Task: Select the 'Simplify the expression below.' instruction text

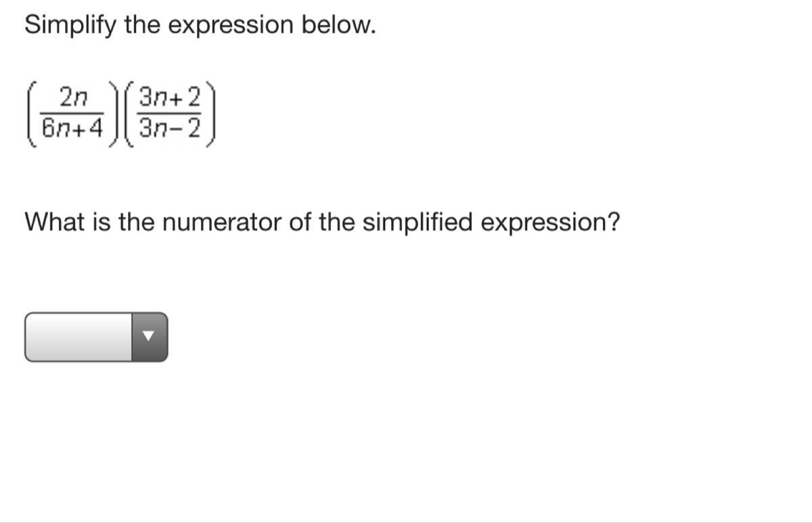Action: point(200,26)
